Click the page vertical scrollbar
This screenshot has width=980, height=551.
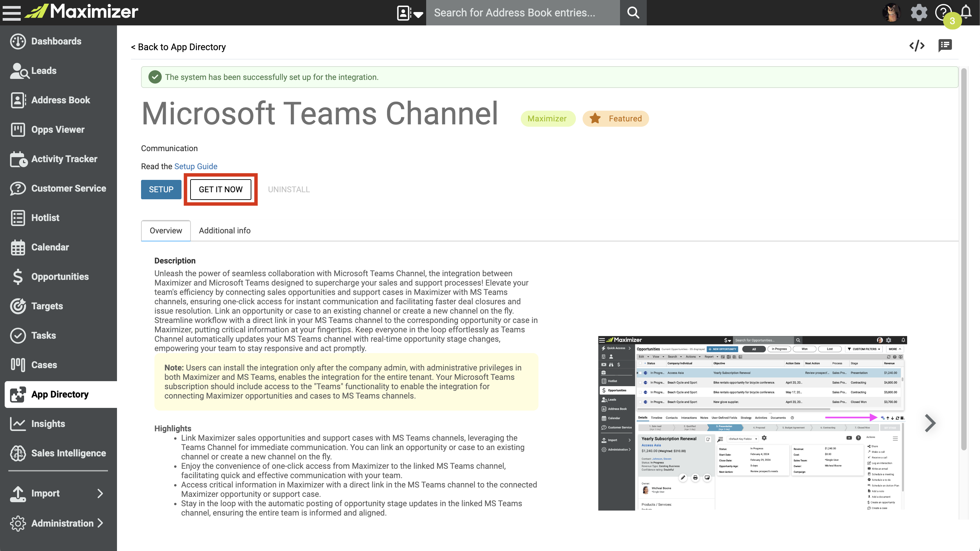click(x=964, y=259)
